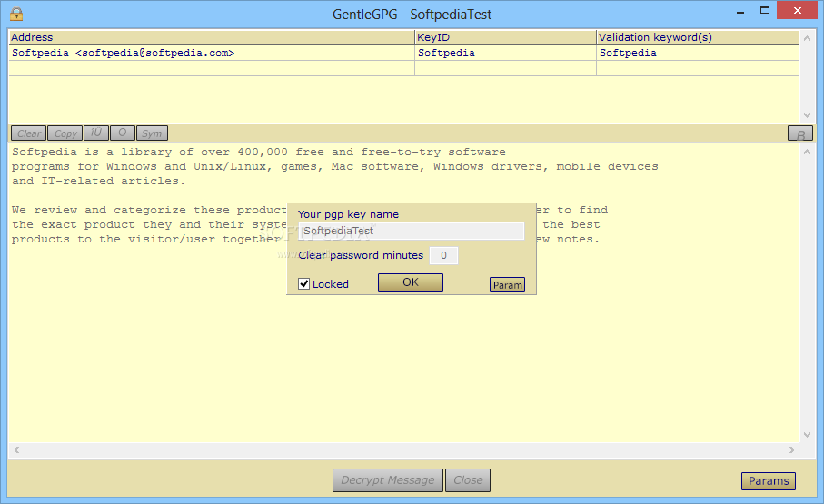Image resolution: width=824 pixels, height=504 pixels.
Task: Click the ÏÜ toolbar button
Action: pos(96,133)
